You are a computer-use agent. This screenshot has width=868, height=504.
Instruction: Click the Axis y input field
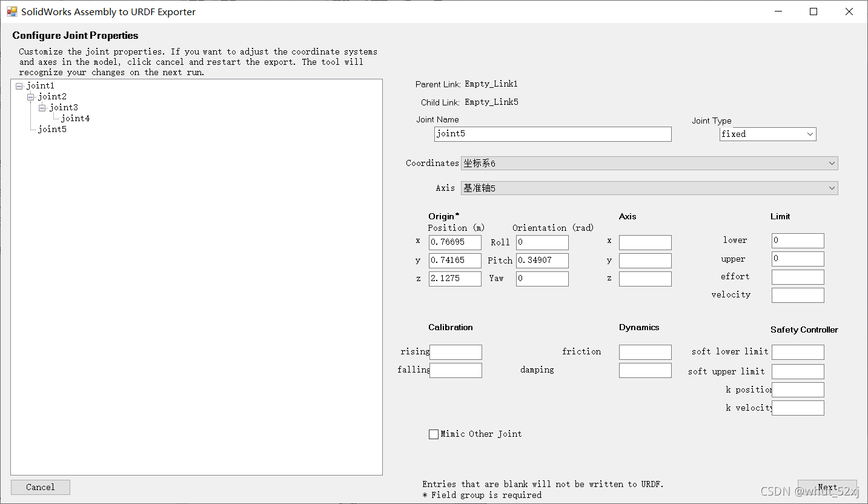[x=645, y=260]
